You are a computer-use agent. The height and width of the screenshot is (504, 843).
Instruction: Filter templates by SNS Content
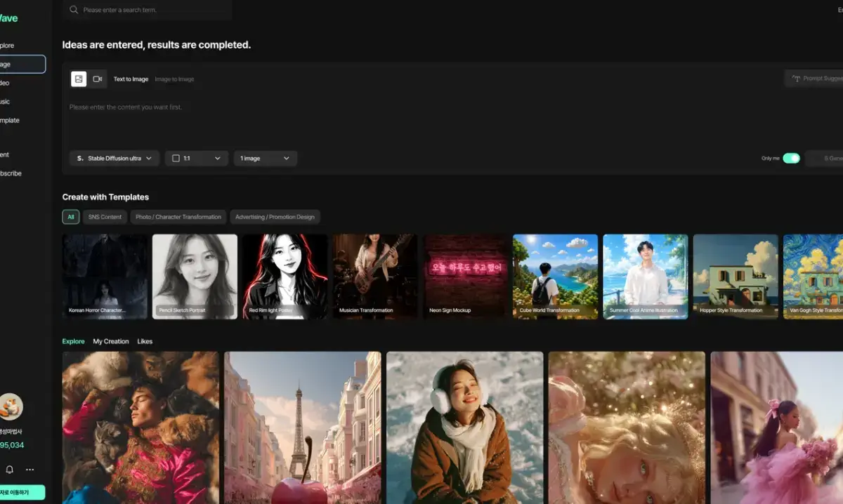point(105,217)
